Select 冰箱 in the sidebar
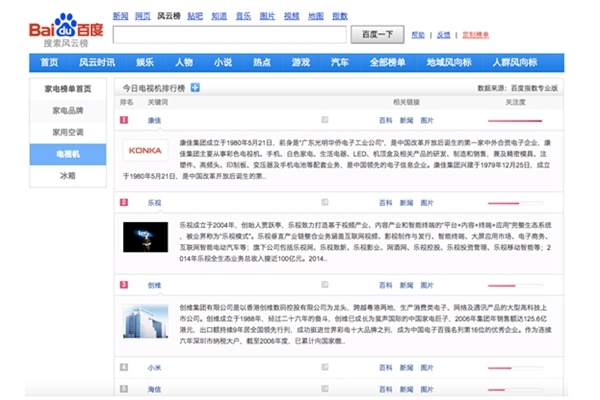 (x=68, y=176)
